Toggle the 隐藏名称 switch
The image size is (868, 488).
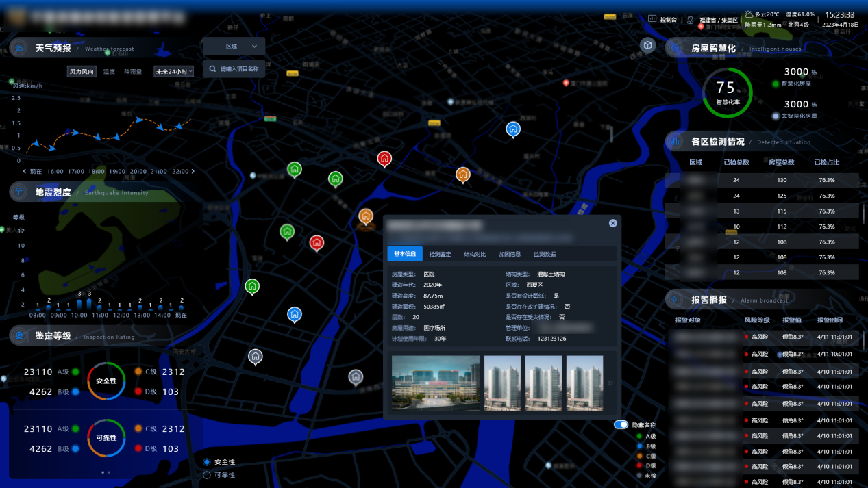click(x=621, y=425)
